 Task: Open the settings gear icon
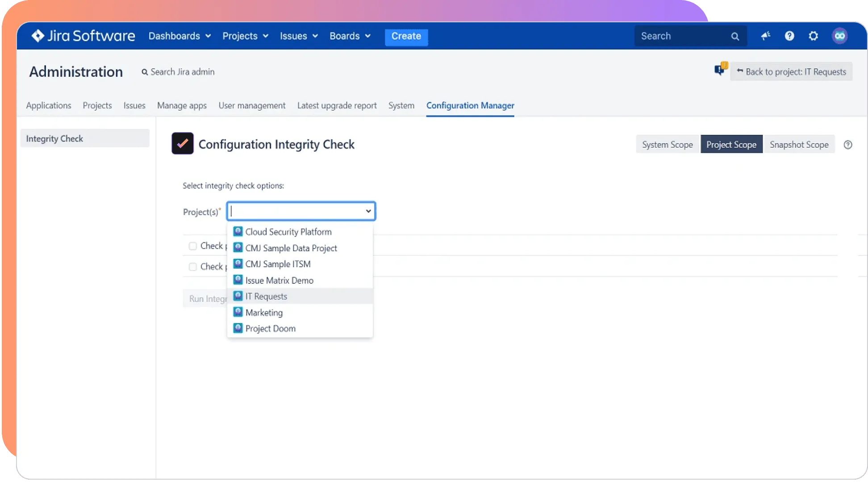pyautogui.click(x=814, y=36)
